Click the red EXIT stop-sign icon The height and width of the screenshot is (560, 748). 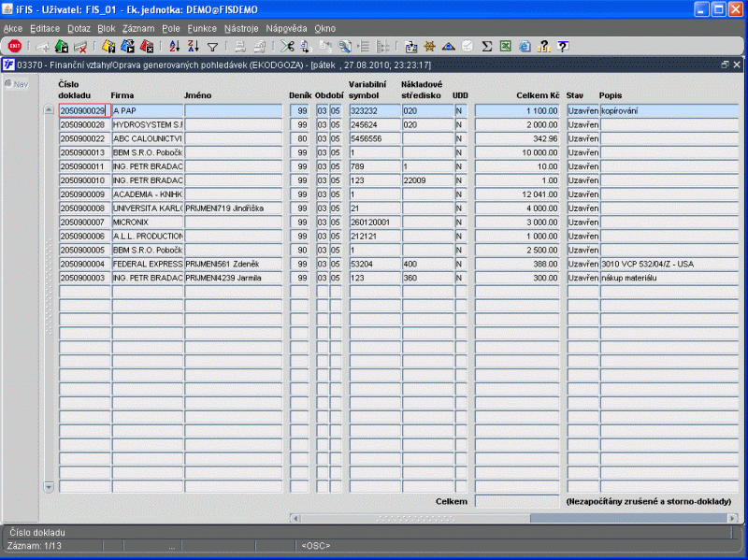pyautogui.click(x=15, y=46)
